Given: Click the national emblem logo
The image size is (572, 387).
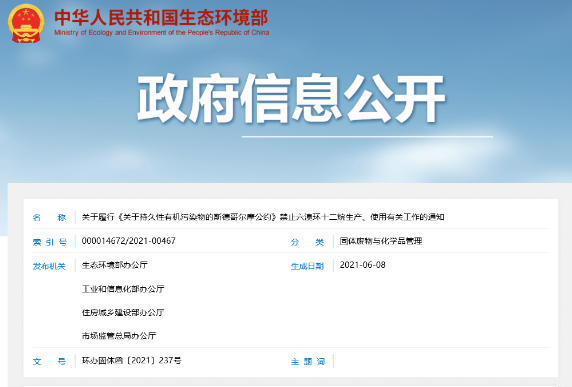Looking at the screenshot, I should tap(26, 23).
